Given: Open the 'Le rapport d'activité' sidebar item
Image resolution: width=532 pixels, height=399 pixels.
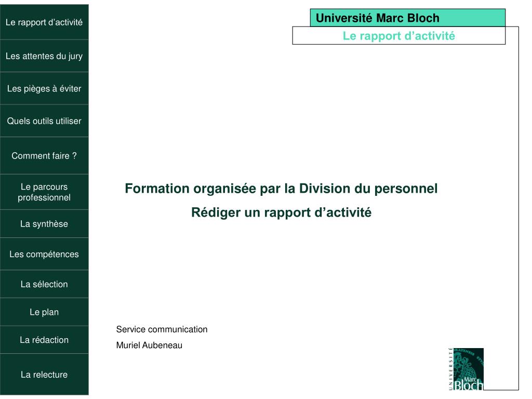Looking at the screenshot, I should click(x=44, y=22).
